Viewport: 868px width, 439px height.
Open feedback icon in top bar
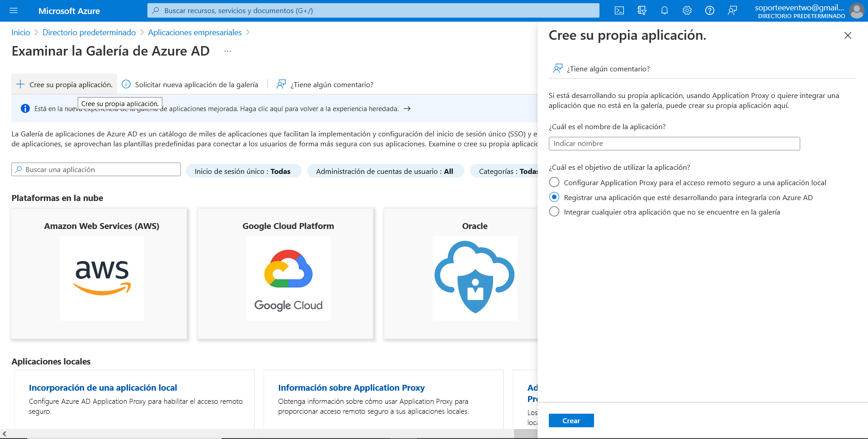pos(732,10)
